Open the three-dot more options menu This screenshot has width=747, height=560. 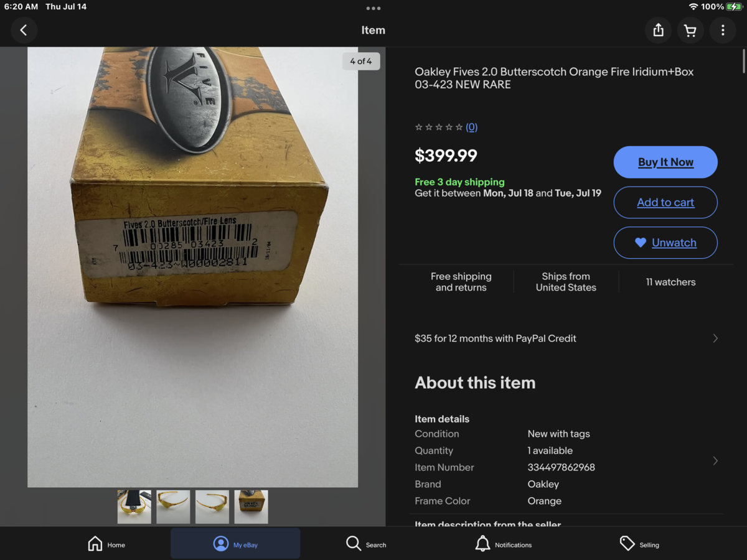point(723,30)
